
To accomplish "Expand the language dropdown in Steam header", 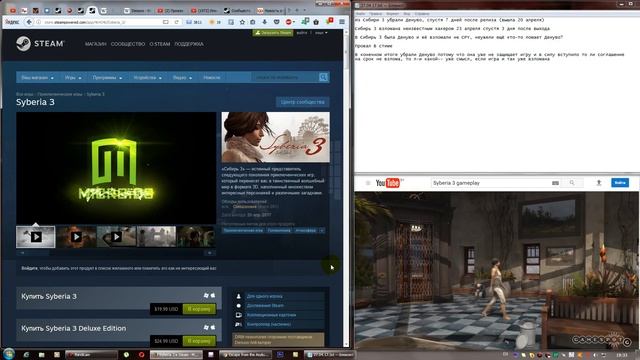I will pyautogui.click(x=321, y=33).
